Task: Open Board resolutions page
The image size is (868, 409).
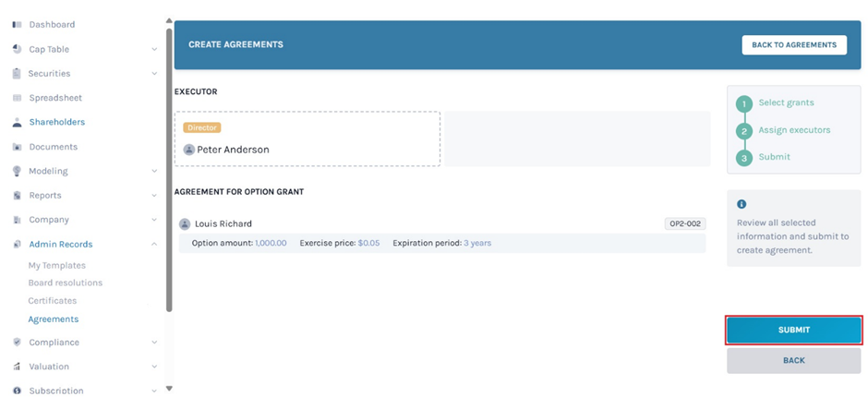Action: pyautogui.click(x=65, y=283)
